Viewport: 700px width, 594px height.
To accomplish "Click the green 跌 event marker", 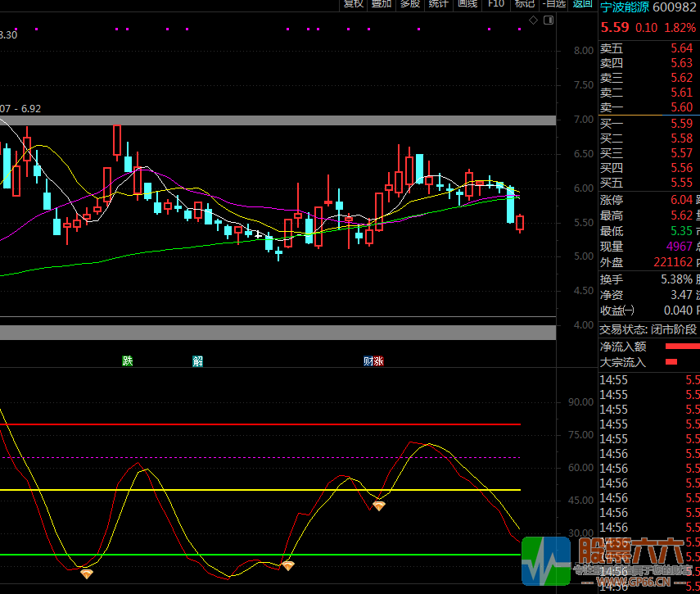I will [x=128, y=360].
